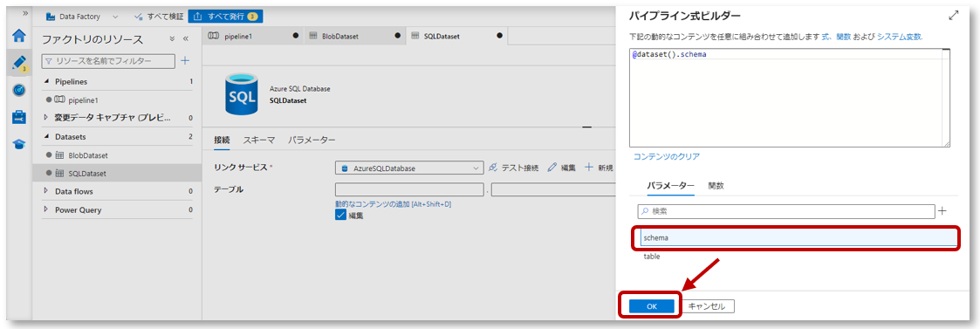This screenshot has height=329, width=980.
Task: Expand the left navigation double chevron
Action: [25, 12]
